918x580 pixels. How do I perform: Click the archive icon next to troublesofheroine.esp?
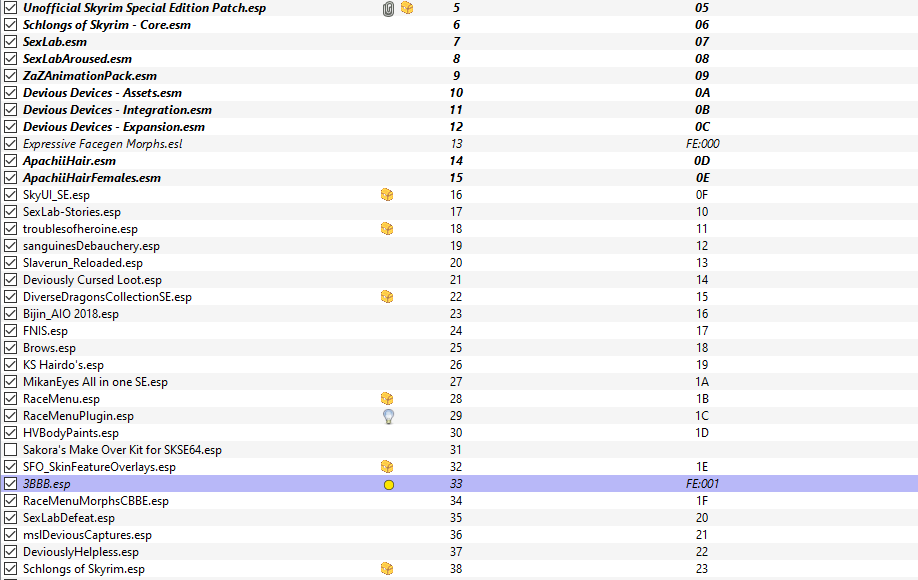coord(387,229)
